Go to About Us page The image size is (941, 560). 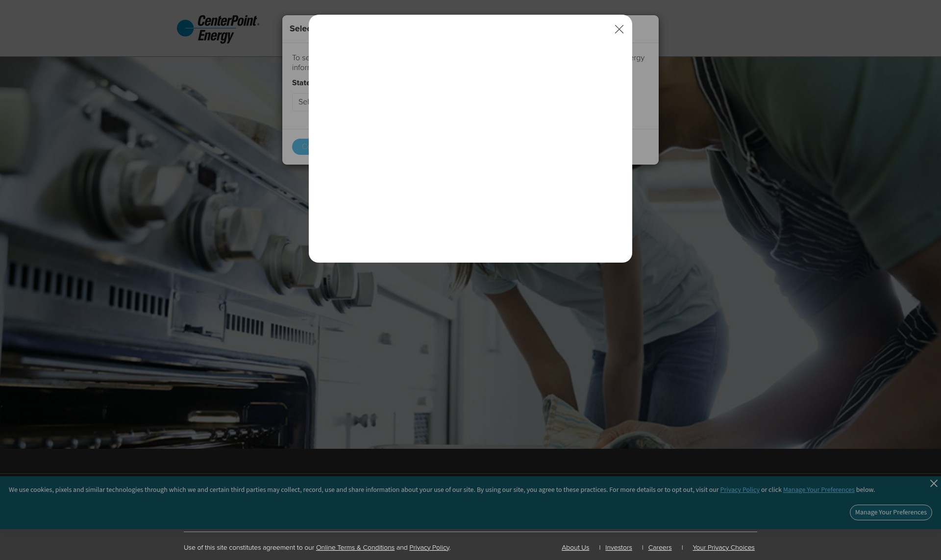point(575,548)
